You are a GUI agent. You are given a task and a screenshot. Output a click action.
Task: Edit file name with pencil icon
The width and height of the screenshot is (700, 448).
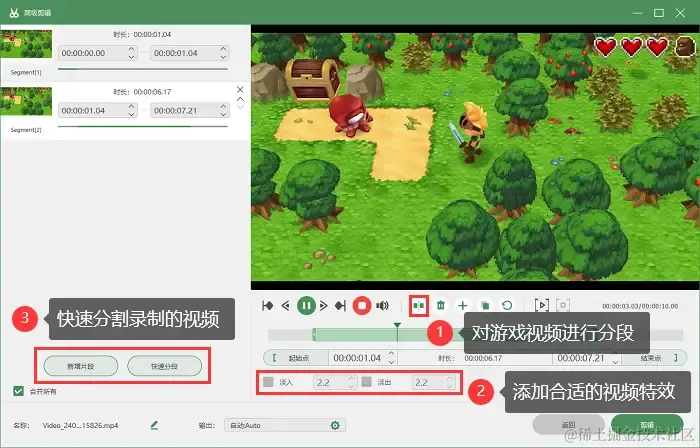click(x=154, y=425)
